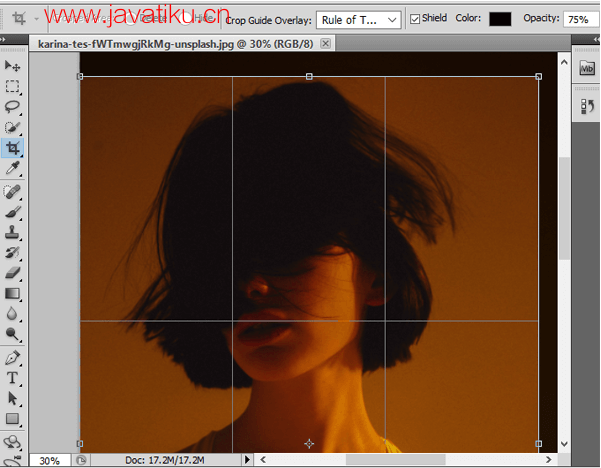Viewport: 601px width, 468px height.
Task: Open the Crop Guide Overlay dropdown
Action: tap(358, 20)
